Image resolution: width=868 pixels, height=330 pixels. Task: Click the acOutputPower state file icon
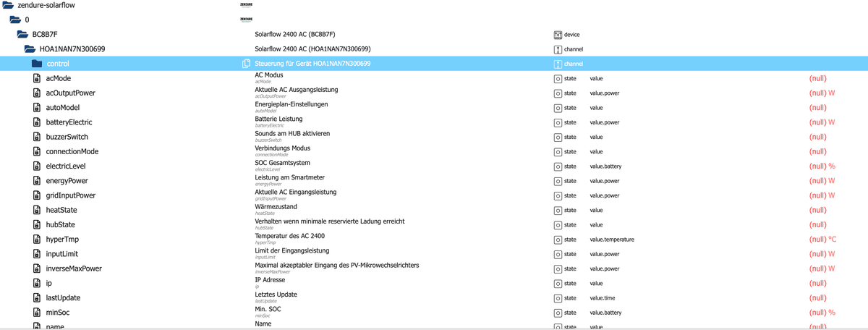[x=37, y=93]
